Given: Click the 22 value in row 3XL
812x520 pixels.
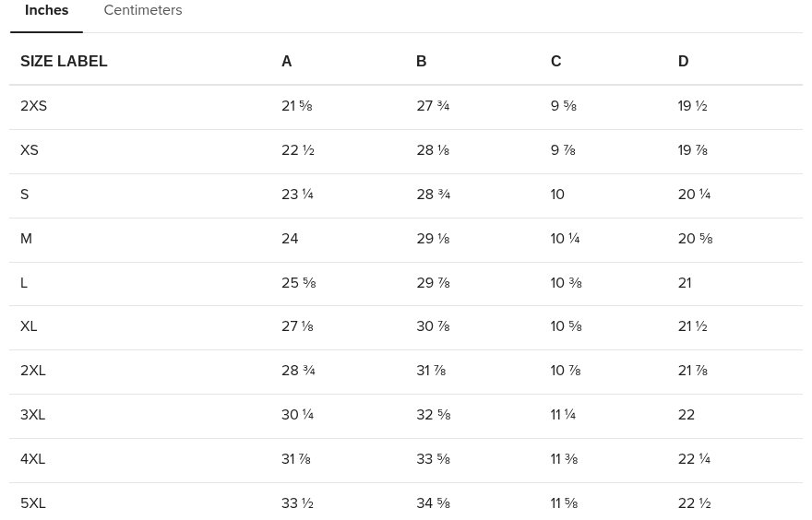Looking at the screenshot, I should tap(686, 415).
